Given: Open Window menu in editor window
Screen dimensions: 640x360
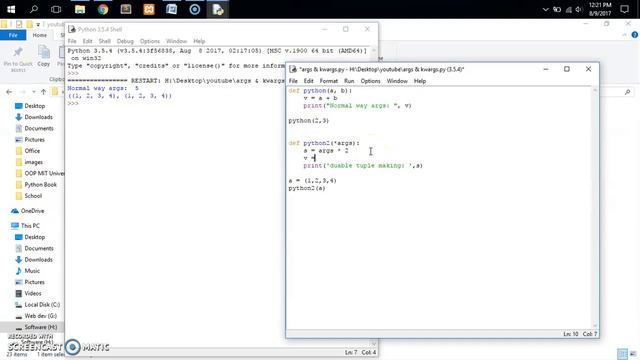Looking at the screenshot, I should [x=397, y=81].
